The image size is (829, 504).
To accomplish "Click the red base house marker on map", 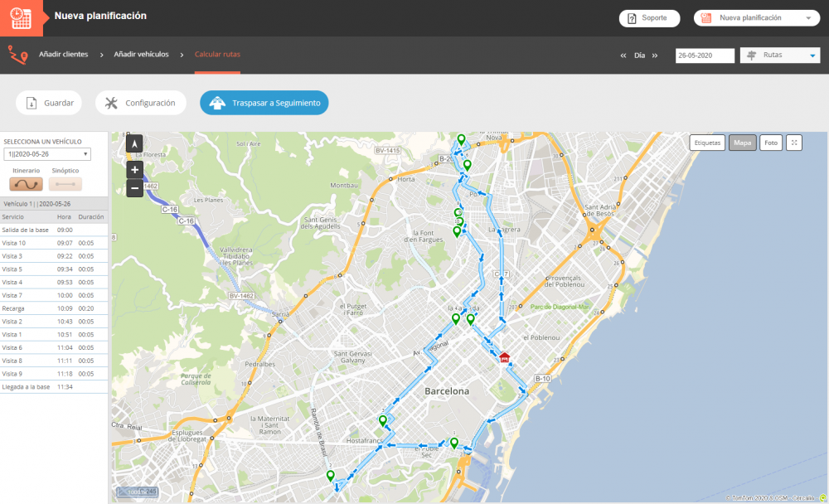I will (x=504, y=357).
